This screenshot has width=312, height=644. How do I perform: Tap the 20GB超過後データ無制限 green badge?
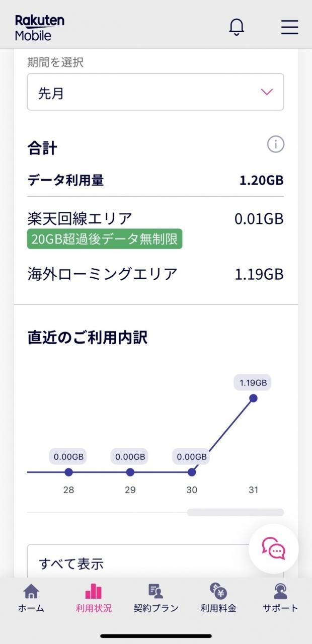(105, 239)
